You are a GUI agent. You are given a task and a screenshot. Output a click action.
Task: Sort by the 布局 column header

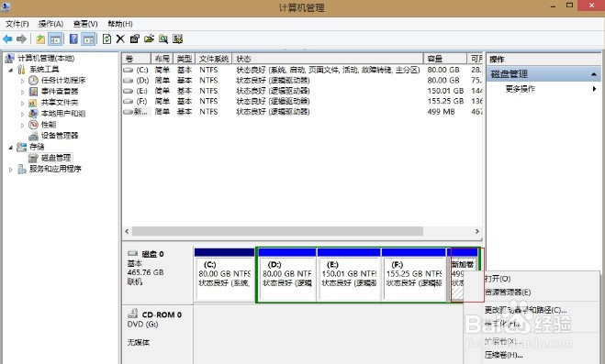162,59
